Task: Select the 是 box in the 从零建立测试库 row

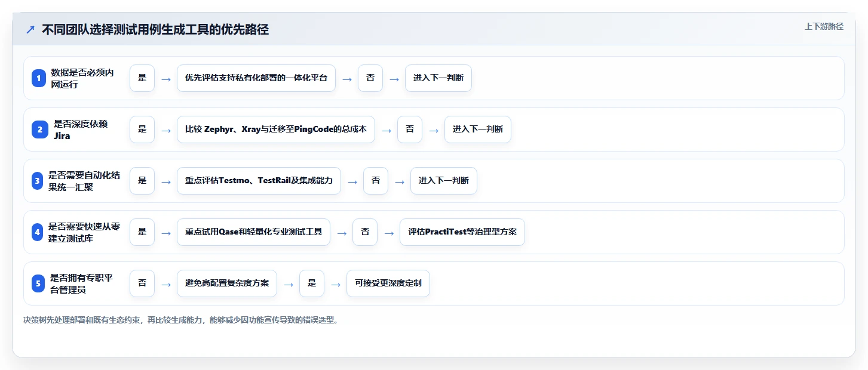Action: click(x=142, y=232)
